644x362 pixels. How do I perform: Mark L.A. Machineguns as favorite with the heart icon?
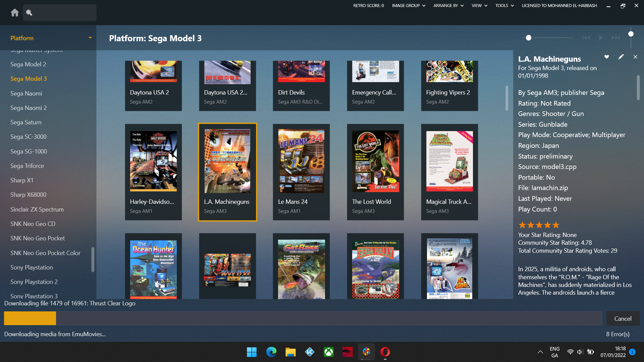[x=606, y=57]
